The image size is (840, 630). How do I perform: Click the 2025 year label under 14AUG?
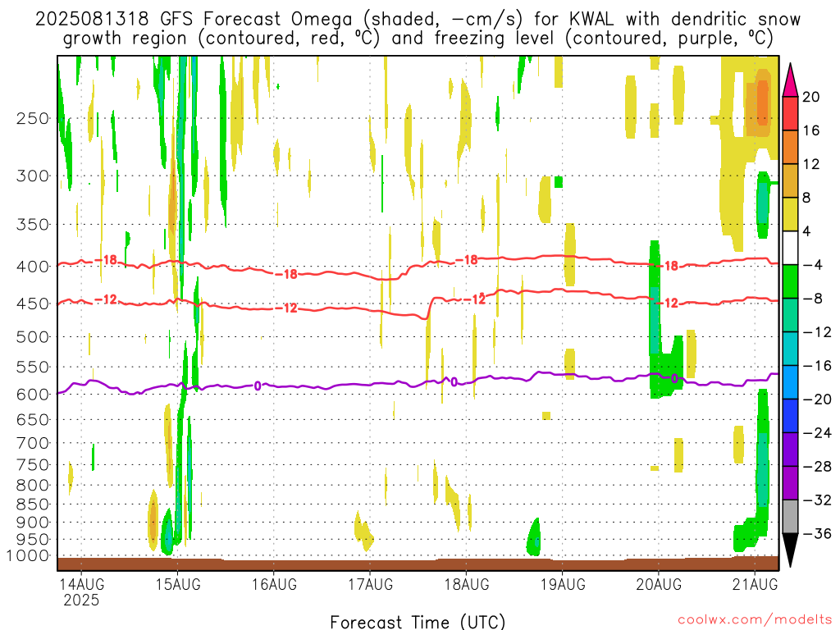tap(81, 600)
